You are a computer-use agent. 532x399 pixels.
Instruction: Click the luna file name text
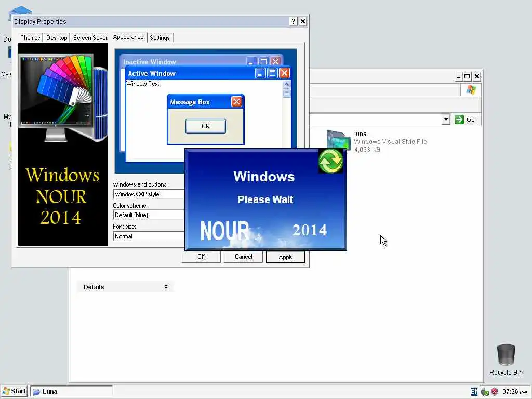pyautogui.click(x=361, y=134)
